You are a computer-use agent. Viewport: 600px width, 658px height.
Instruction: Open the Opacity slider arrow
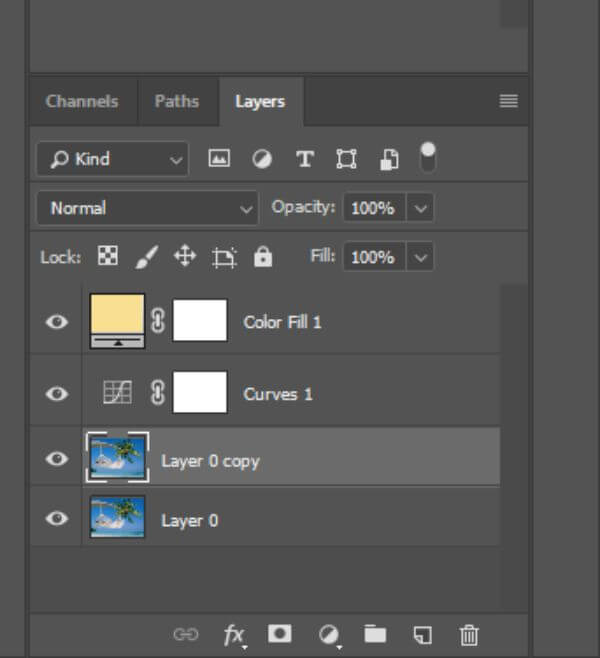click(420, 208)
